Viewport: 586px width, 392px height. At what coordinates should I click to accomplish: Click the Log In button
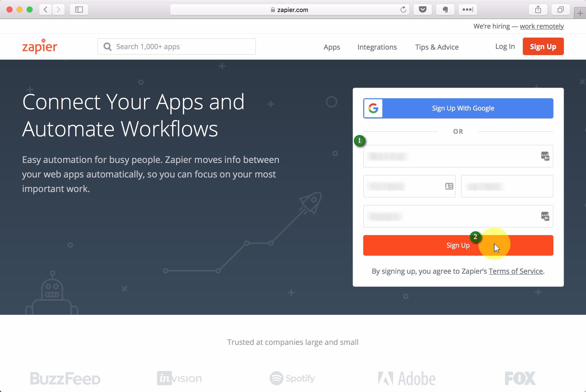tap(505, 46)
